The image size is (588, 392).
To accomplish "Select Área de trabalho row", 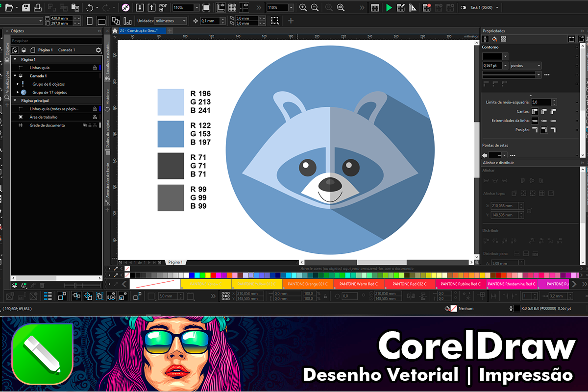I will tap(56, 117).
